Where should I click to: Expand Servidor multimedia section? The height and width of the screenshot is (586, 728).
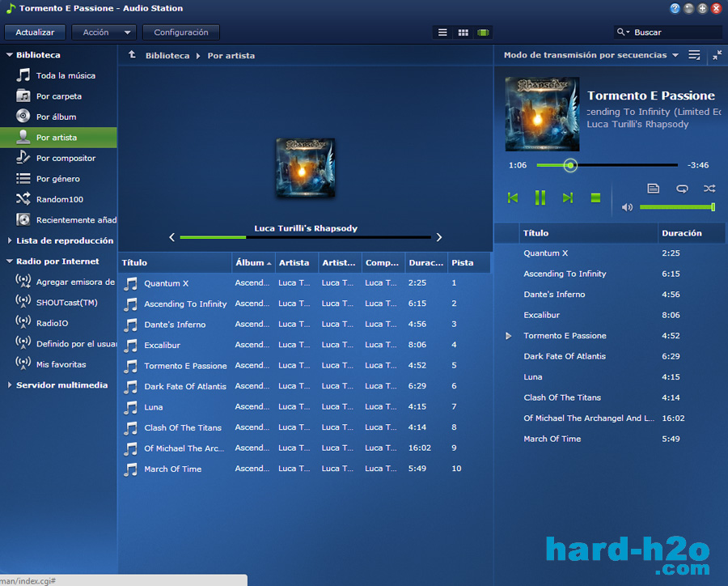coord(9,384)
